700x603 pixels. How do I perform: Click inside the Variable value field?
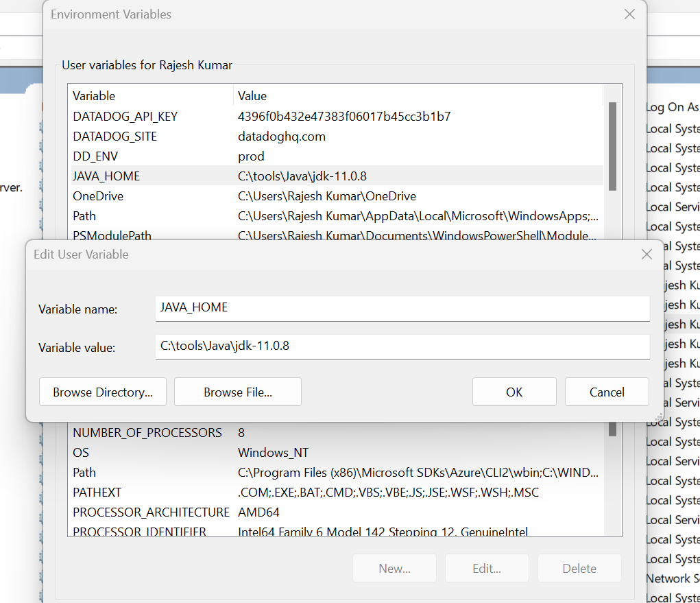pos(402,346)
